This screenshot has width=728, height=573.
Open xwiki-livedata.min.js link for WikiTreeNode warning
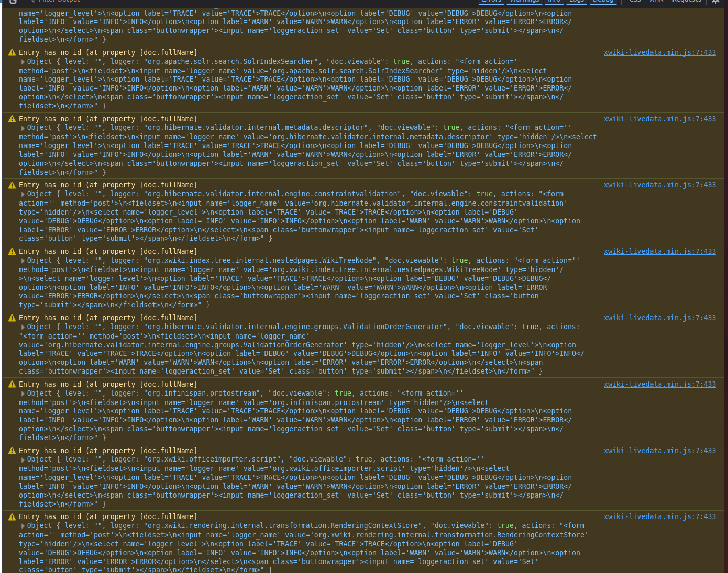tap(659, 251)
